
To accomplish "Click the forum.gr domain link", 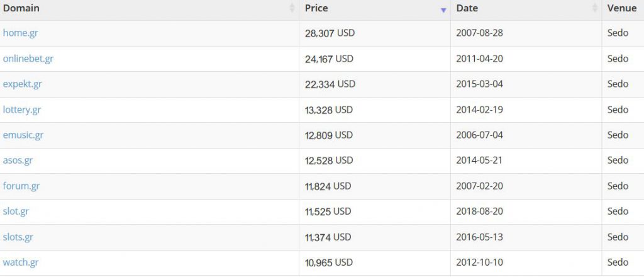I will click(x=21, y=186).
